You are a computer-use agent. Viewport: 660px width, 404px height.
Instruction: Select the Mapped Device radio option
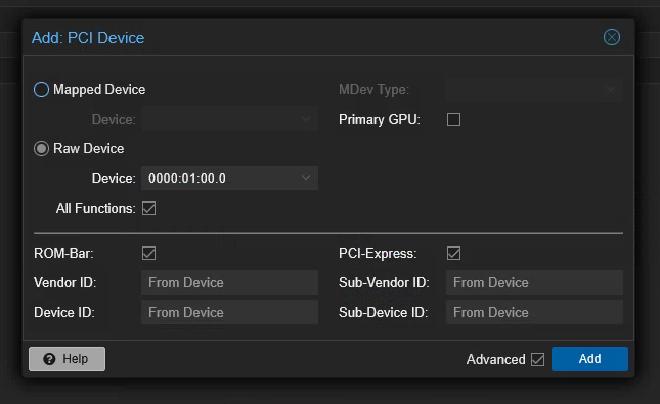point(41,90)
